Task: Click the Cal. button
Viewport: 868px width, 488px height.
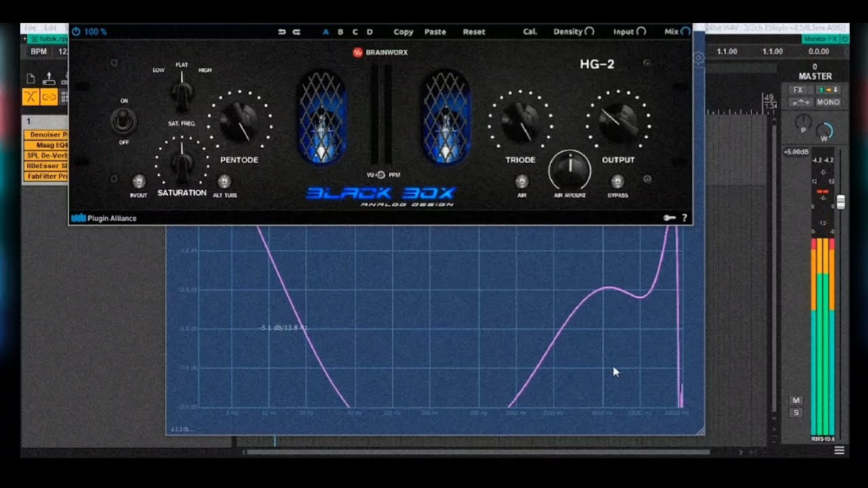Action: tap(530, 32)
